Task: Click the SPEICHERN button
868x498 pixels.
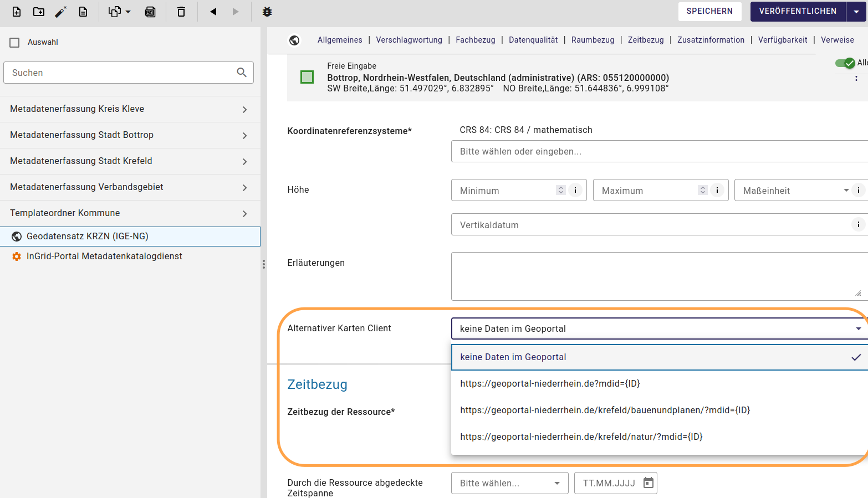Action: tap(709, 11)
